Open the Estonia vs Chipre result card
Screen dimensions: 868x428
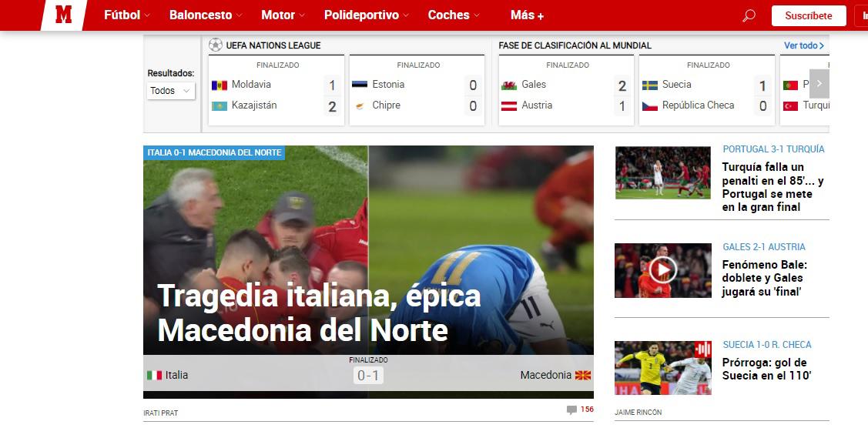pos(417,90)
